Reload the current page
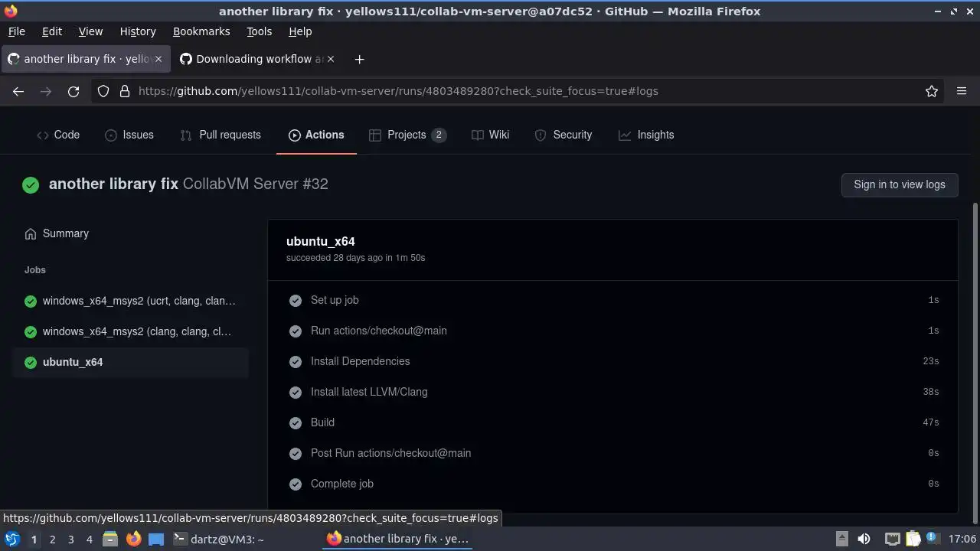 pos(73,91)
